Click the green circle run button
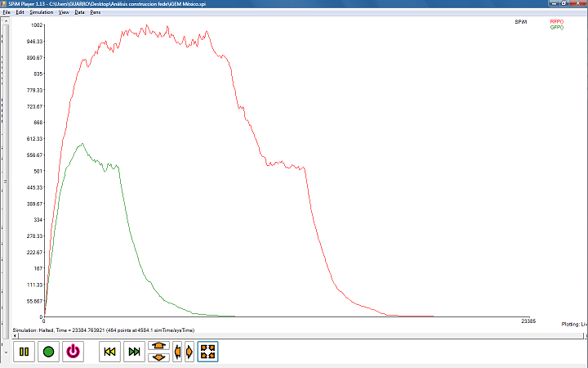This screenshot has height=368, width=588. pyautogui.click(x=48, y=352)
